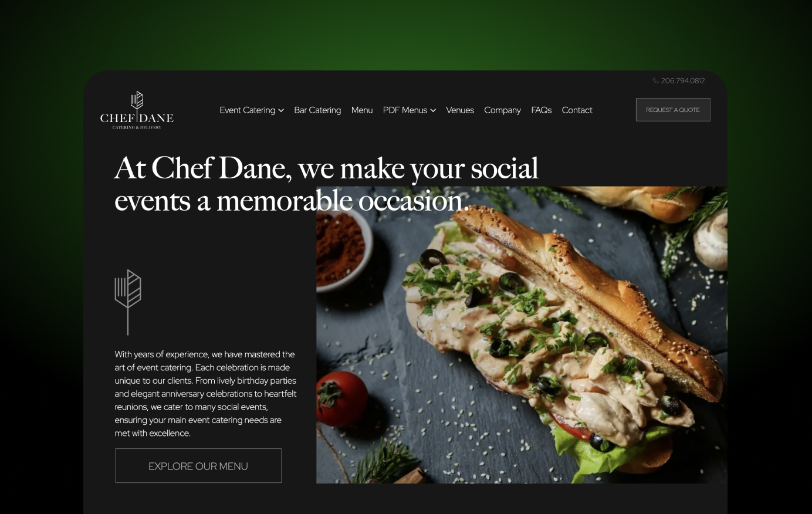This screenshot has height=514, width=812.
Task: View the FAQs page
Action: 542,110
